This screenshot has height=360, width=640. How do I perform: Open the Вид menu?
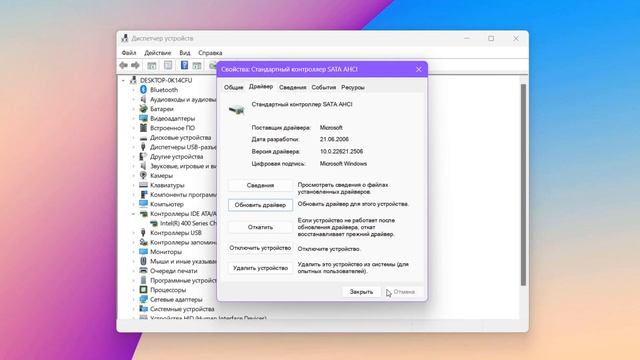185,53
